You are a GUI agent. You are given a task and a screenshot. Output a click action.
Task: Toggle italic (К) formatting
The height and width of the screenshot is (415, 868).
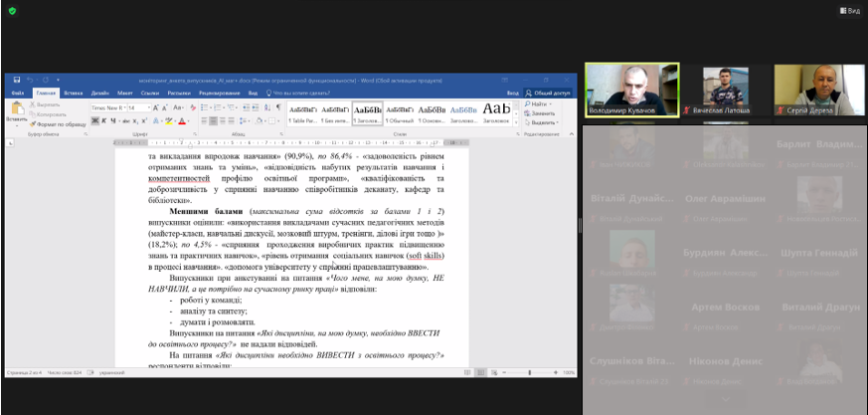102,120
